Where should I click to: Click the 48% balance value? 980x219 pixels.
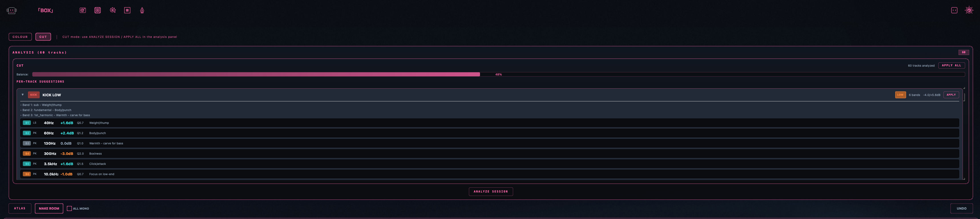click(x=498, y=74)
